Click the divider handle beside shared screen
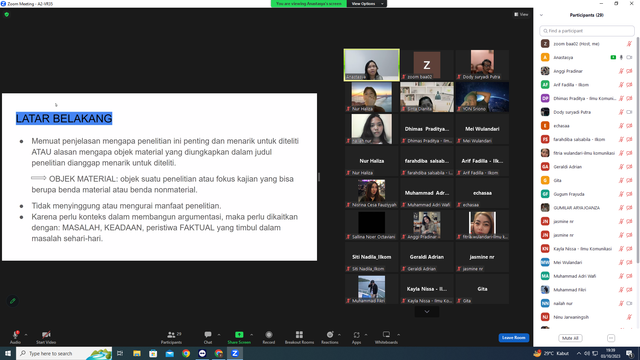Screen dimensions: 640x360 tap(319, 177)
